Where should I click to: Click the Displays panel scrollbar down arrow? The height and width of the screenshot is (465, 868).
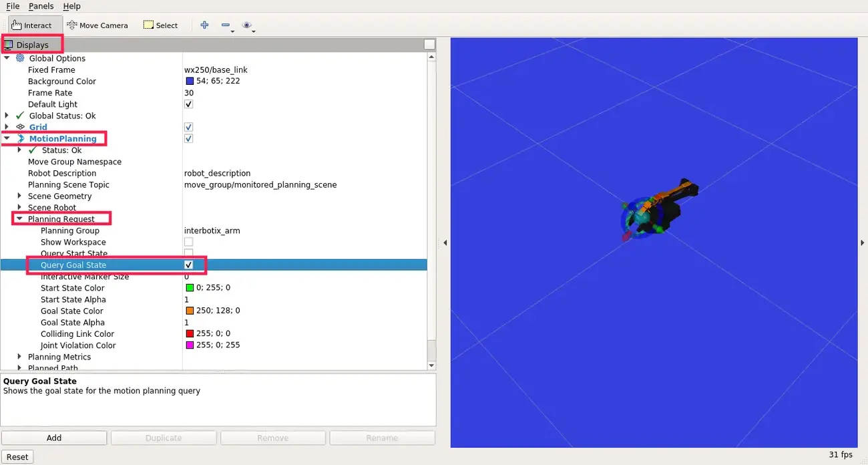pos(431,364)
